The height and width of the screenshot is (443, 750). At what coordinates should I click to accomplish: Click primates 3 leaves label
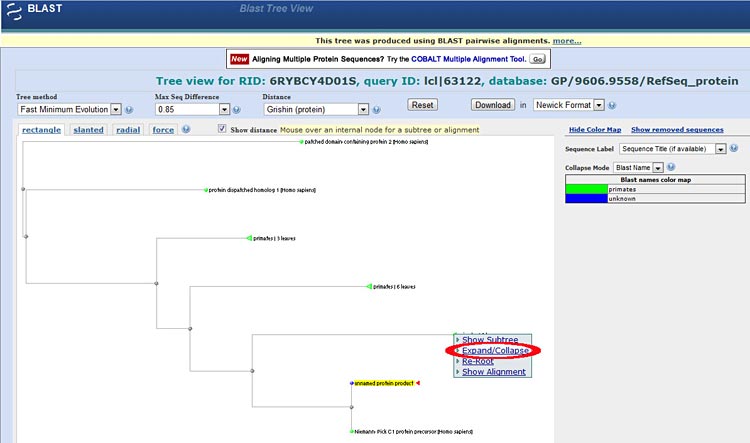pos(274,238)
